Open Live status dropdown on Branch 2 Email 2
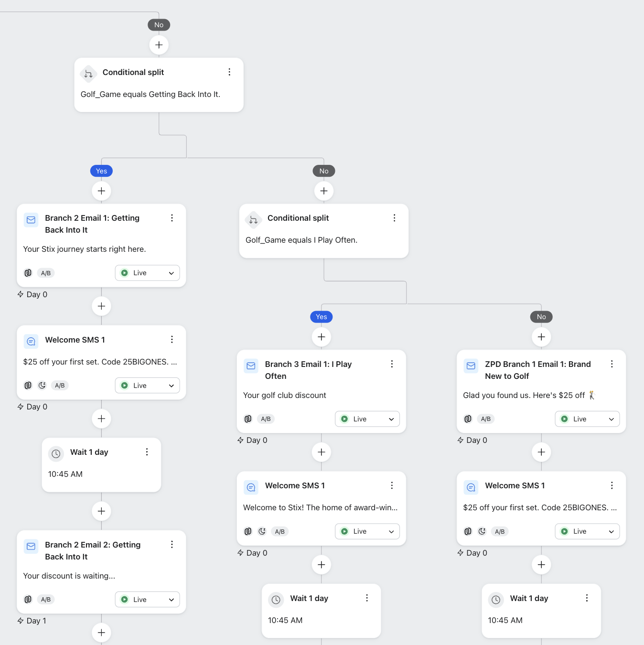The width and height of the screenshot is (644, 645). pyautogui.click(x=147, y=600)
